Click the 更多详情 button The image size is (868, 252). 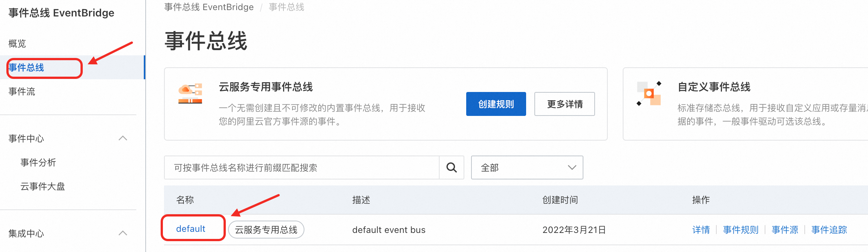tap(565, 104)
